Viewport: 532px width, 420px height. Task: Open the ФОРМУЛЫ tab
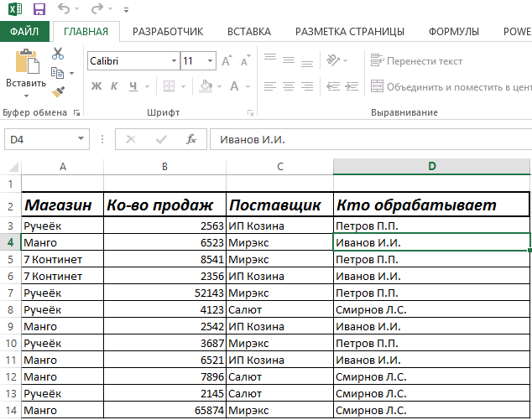(454, 32)
